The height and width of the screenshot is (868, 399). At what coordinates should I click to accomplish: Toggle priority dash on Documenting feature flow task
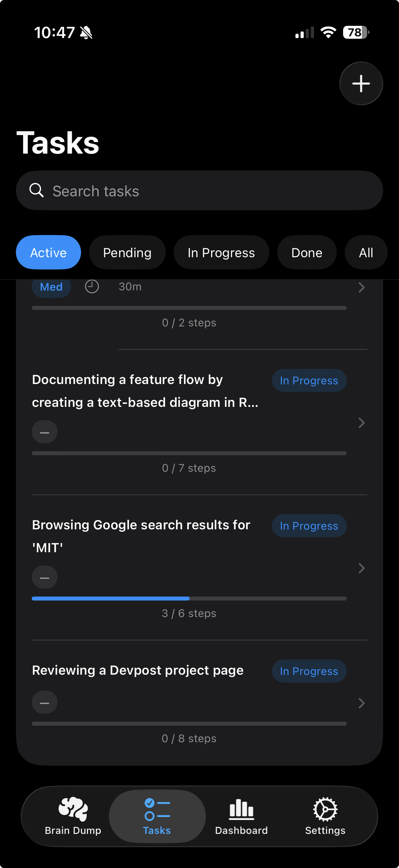44,432
